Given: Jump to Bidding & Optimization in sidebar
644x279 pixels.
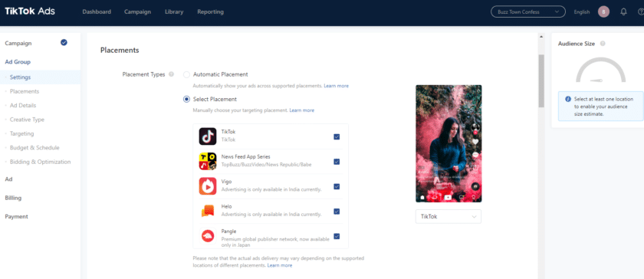Looking at the screenshot, I should click(40, 162).
